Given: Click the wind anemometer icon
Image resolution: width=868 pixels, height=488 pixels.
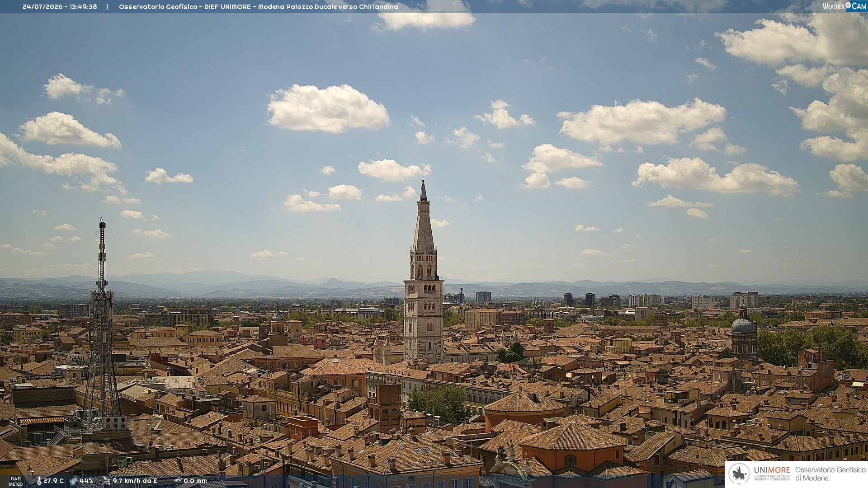Looking at the screenshot, I should (107, 481).
